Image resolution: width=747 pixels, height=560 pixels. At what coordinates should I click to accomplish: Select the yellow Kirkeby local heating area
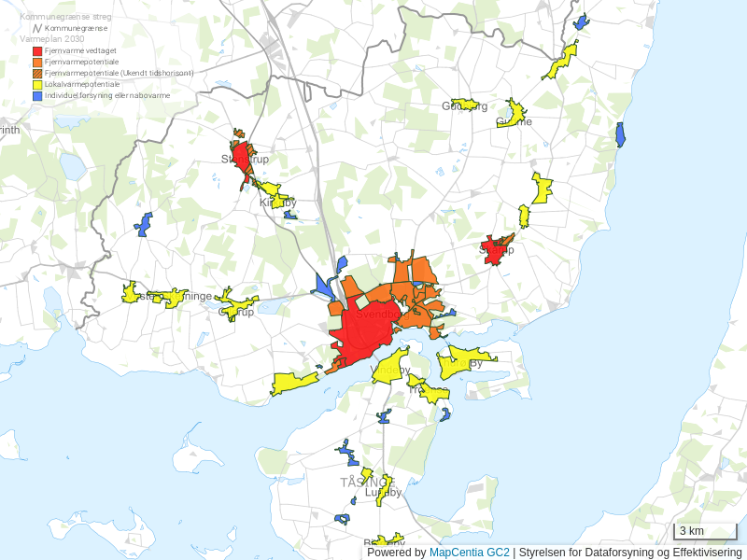(276, 200)
